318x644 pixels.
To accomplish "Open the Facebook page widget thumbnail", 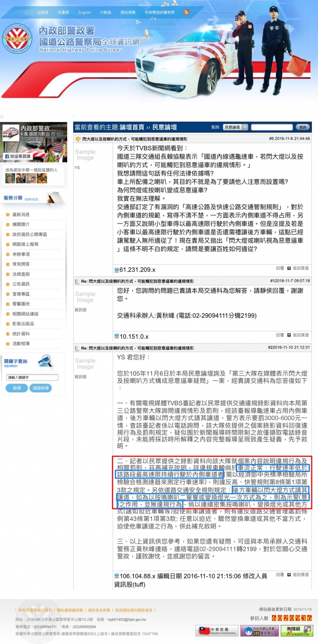I will pyautogui.click(x=11, y=133).
